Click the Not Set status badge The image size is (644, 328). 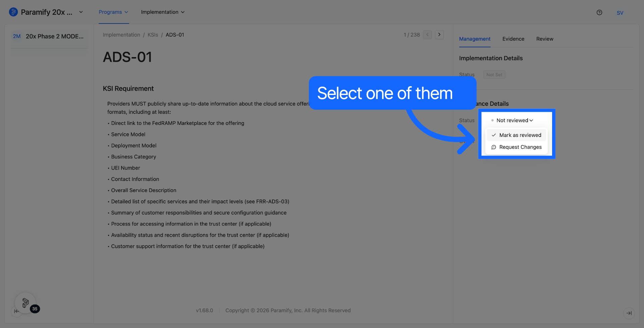point(494,75)
